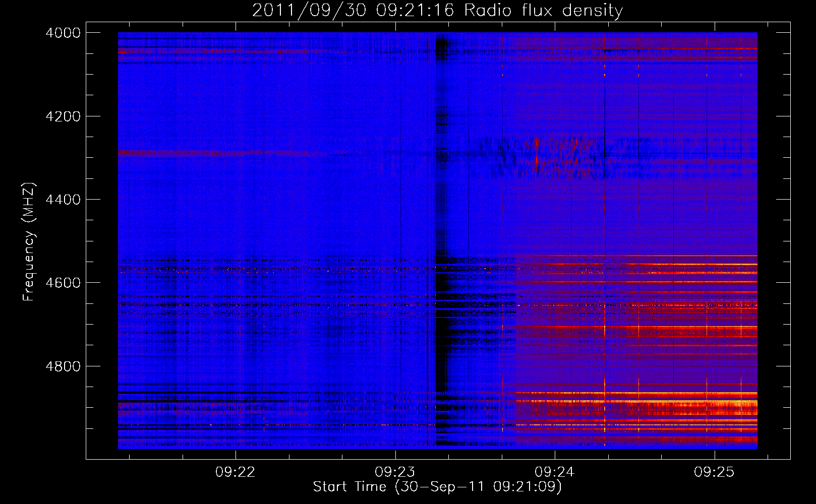Click the 'Frequency (MHZ)' axis label
The width and height of the screenshot is (816, 504).
pyautogui.click(x=30, y=242)
